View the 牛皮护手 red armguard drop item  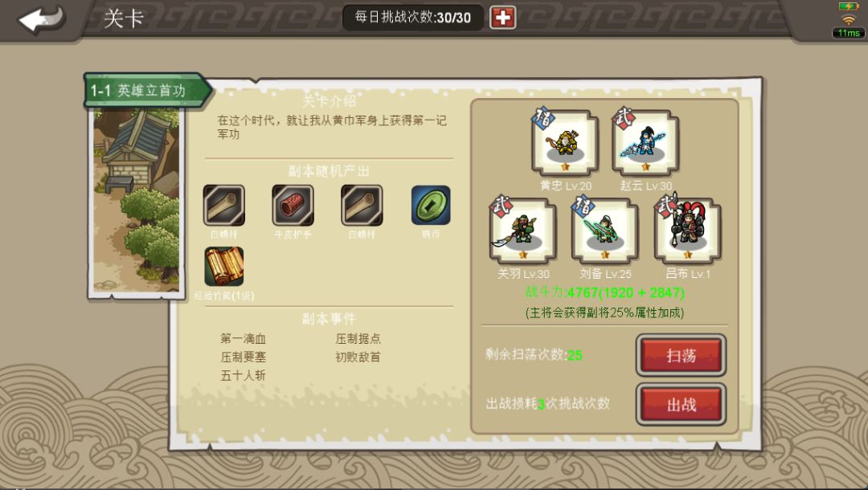(x=293, y=205)
